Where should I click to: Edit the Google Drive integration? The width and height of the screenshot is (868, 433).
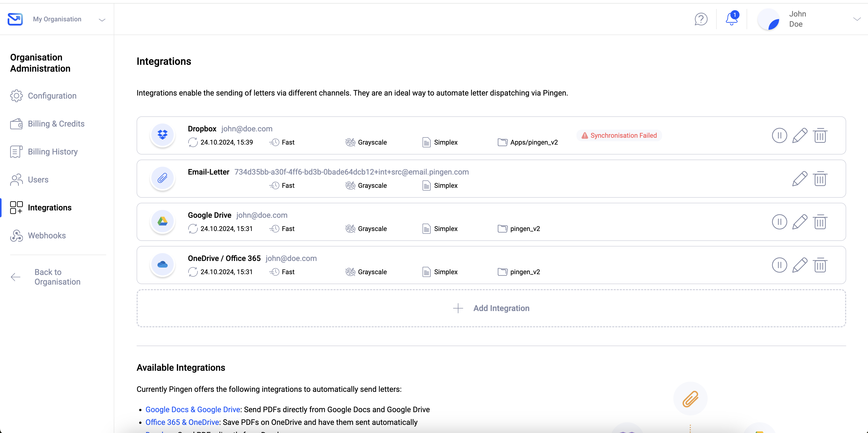(800, 222)
